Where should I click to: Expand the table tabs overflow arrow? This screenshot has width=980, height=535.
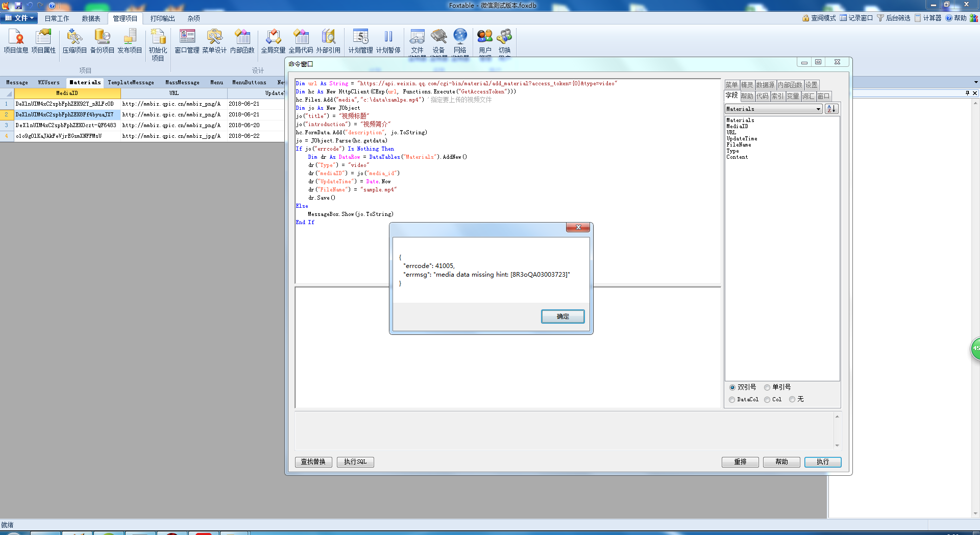[x=976, y=82]
